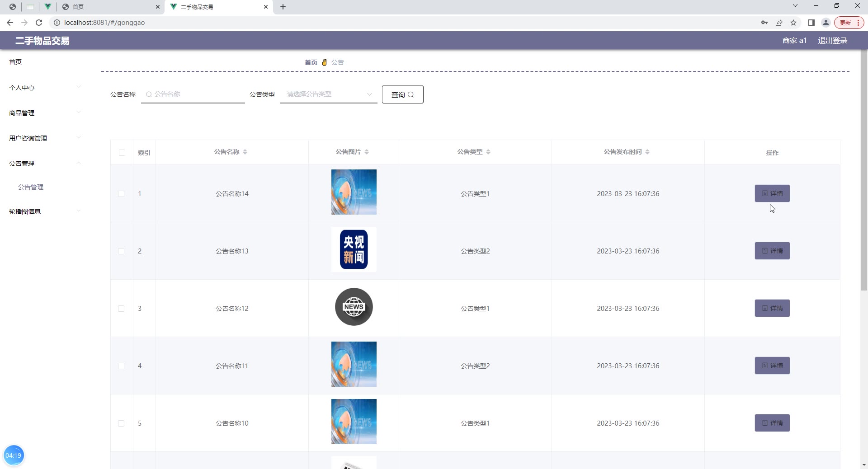Open new browser tab with plus icon
868x469 pixels.
click(x=283, y=7)
